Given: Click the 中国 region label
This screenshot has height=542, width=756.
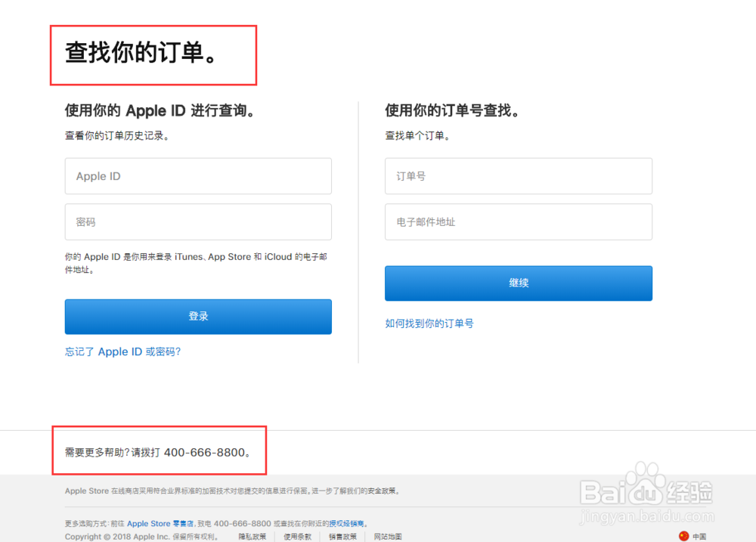Looking at the screenshot, I should pyautogui.click(x=699, y=536).
